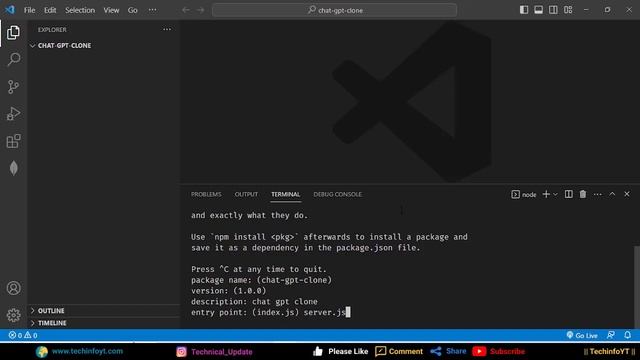
Task: Switch to the PROBLEMS tab
Action: (x=206, y=194)
